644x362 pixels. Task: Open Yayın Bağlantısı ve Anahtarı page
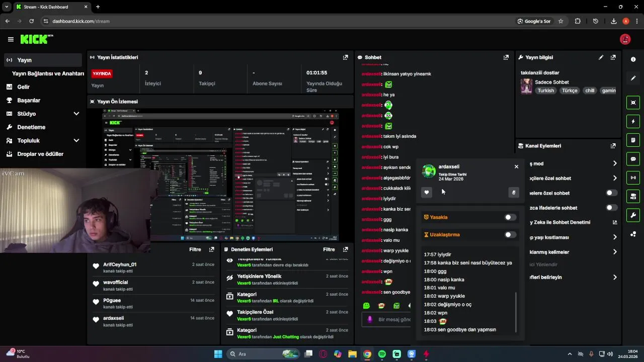[48, 73]
